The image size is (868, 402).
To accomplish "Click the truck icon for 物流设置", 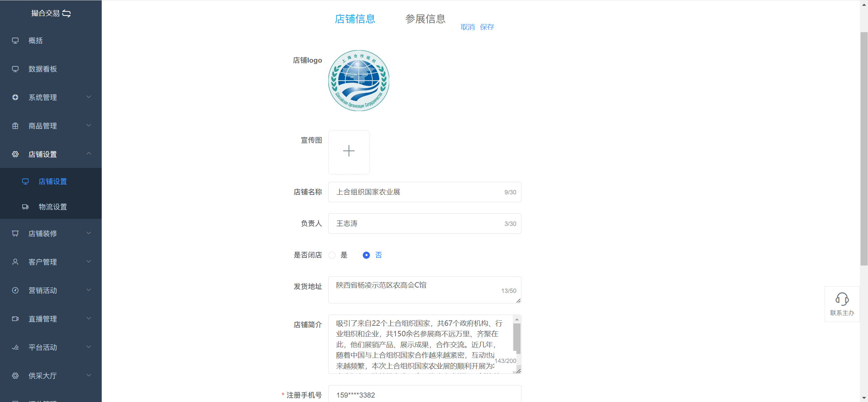I will [25, 207].
